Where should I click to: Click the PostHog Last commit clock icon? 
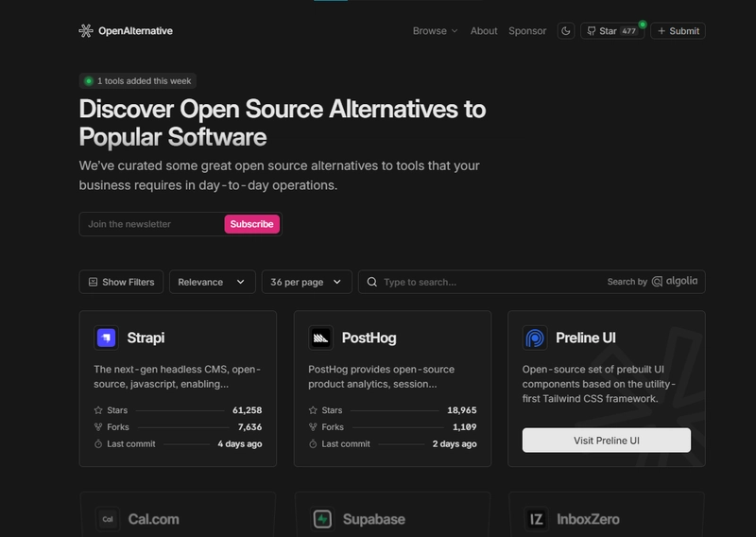coord(313,444)
